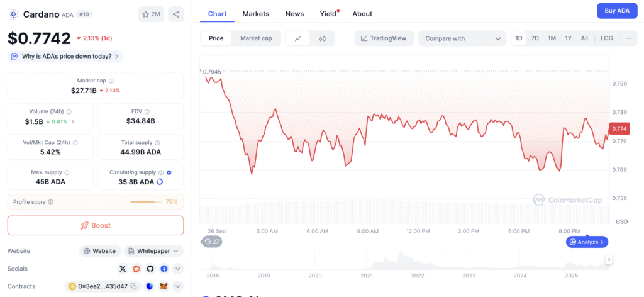Open the Yield tab

[328, 14]
